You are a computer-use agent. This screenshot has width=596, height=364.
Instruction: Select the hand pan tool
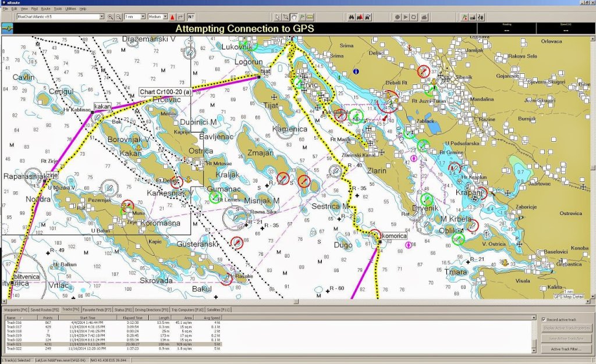(x=295, y=17)
